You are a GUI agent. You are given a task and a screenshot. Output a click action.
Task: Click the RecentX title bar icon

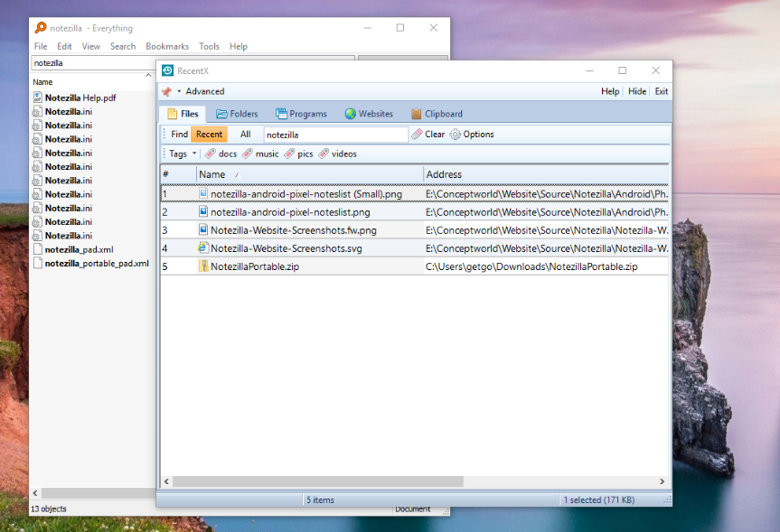(167, 70)
